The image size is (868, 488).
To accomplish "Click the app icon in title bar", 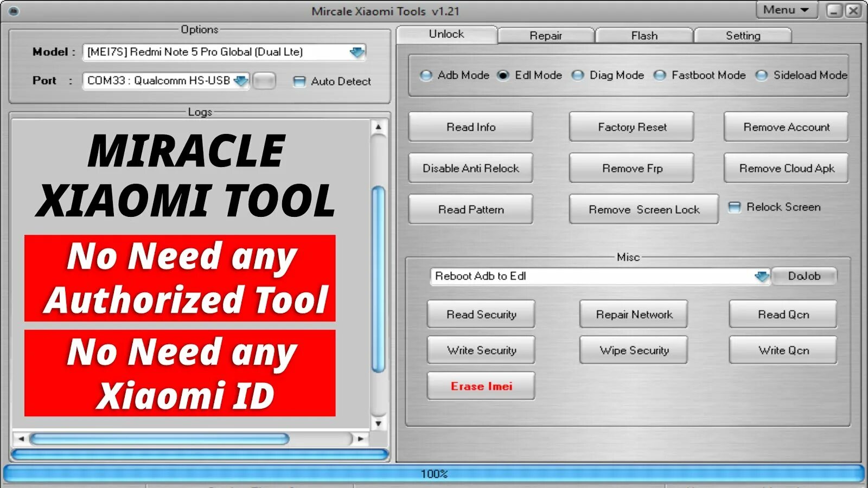I will 14,11.
